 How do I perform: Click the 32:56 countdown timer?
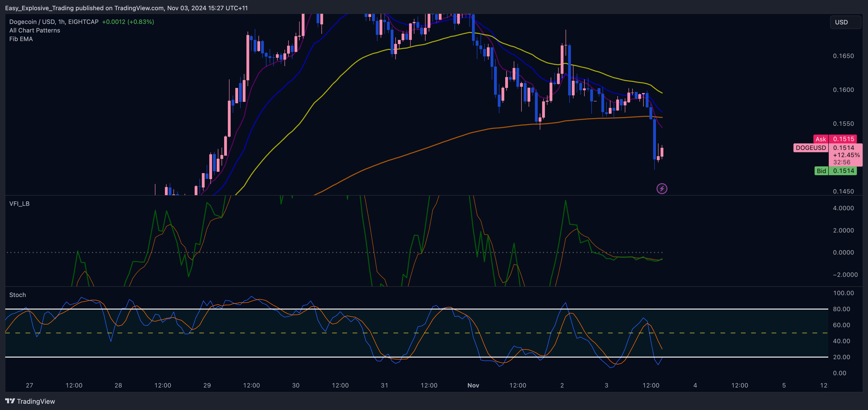coord(842,162)
